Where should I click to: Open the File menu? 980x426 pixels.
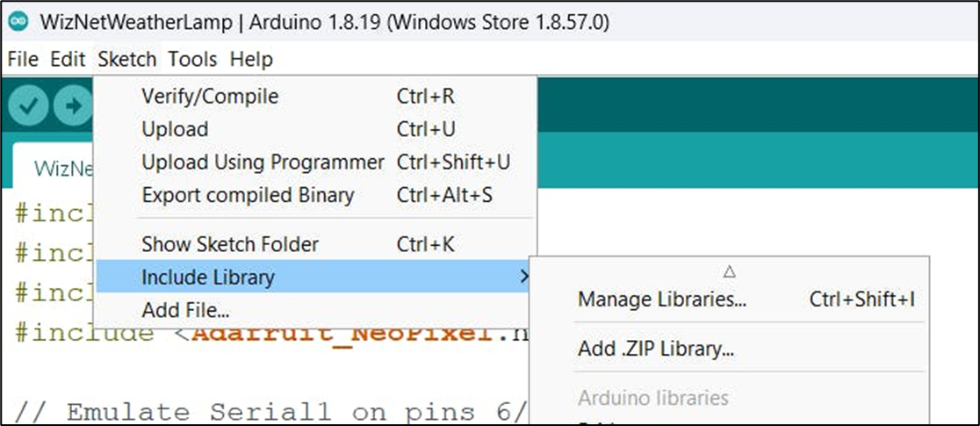23,60
